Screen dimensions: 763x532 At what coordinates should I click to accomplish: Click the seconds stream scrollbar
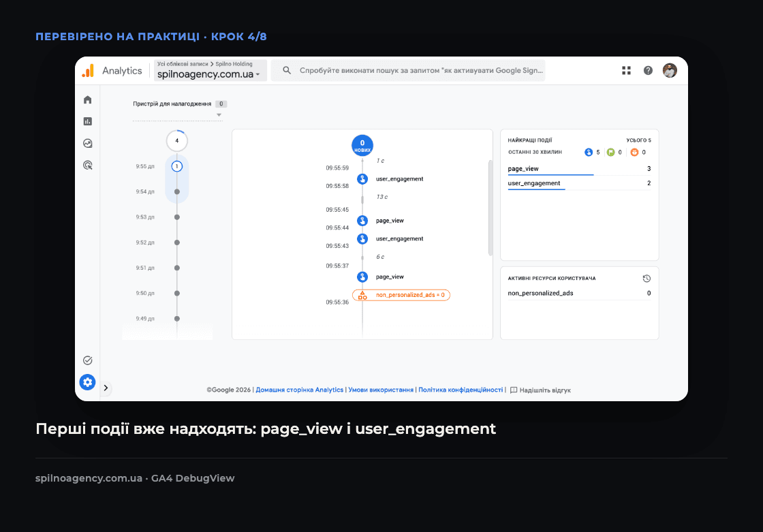tap(490, 208)
